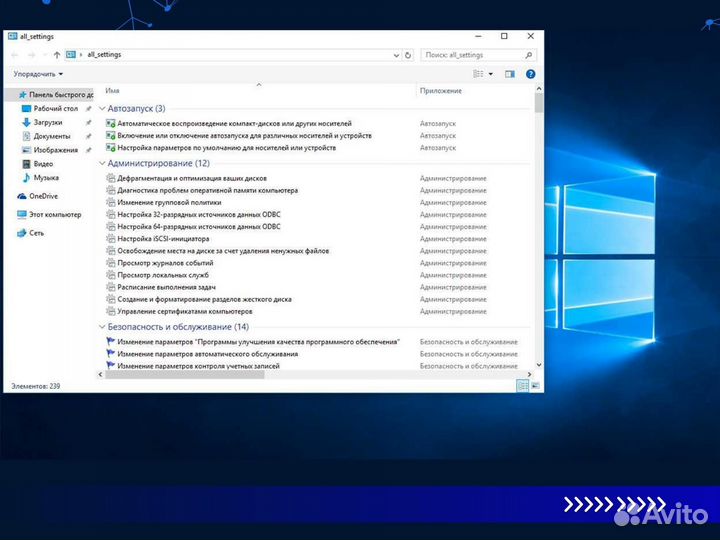Select OneDrive in sidebar

click(x=43, y=196)
